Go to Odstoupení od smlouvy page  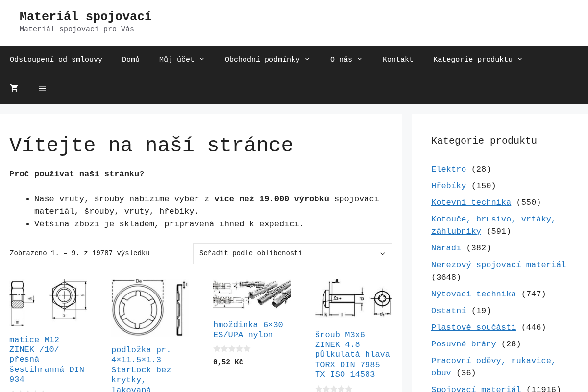pyautogui.click(x=56, y=60)
